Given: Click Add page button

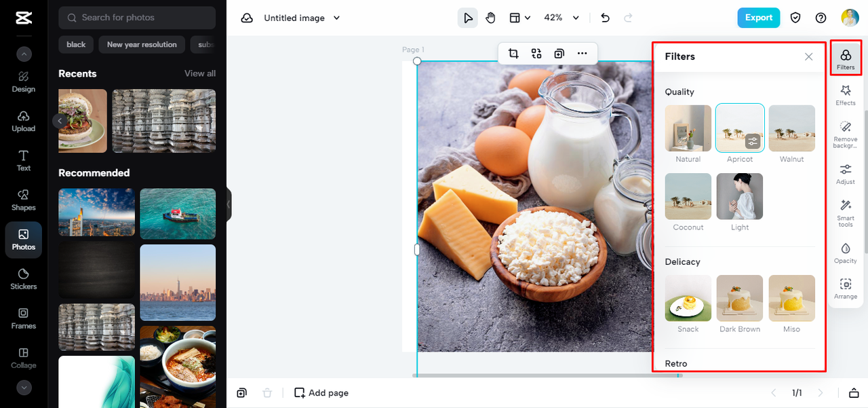Looking at the screenshot, I should coord(321,393).
